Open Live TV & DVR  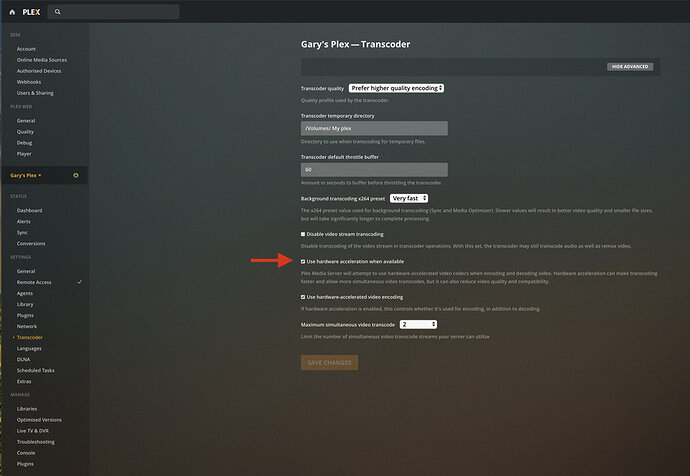[x=33, y=431]
